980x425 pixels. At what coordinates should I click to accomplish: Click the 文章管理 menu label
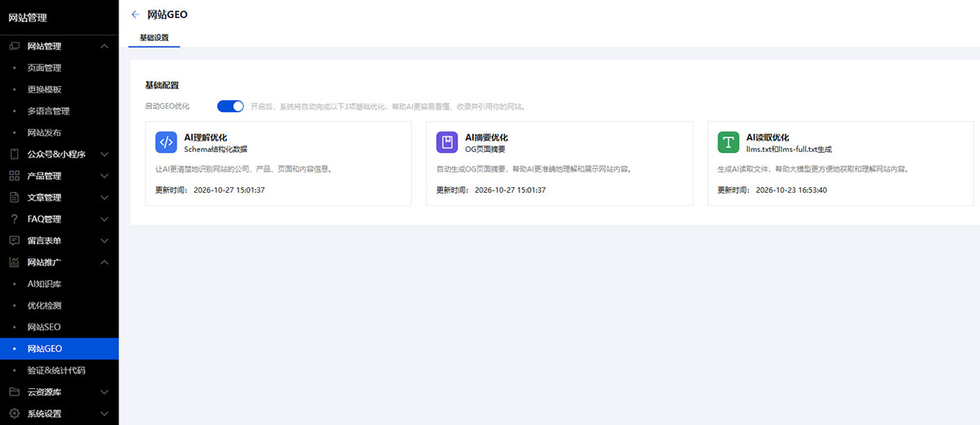pos(44,198)
